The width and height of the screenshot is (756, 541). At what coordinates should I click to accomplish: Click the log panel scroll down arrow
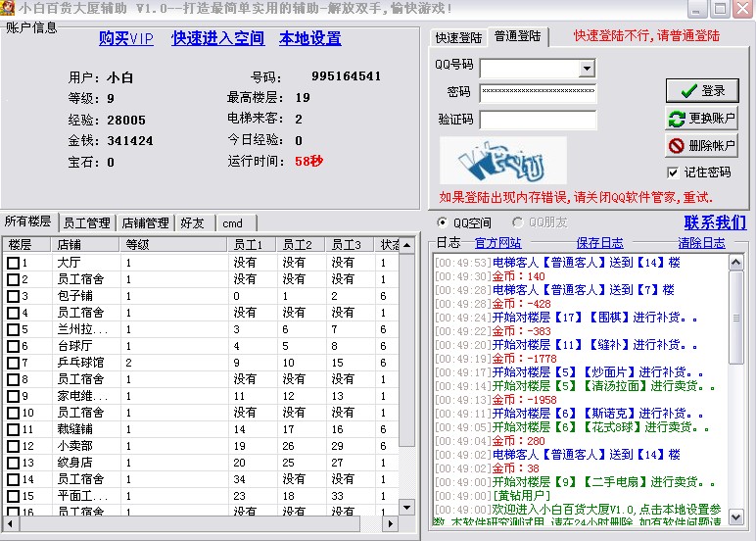(x=735, y=516)
